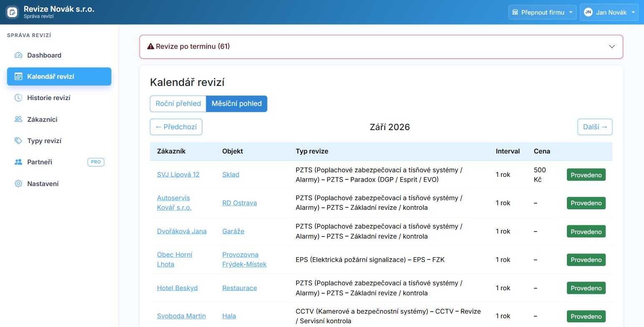Go to Historie revizí page
This screenshot has height=327, width=644.
[x=59, y=98]
